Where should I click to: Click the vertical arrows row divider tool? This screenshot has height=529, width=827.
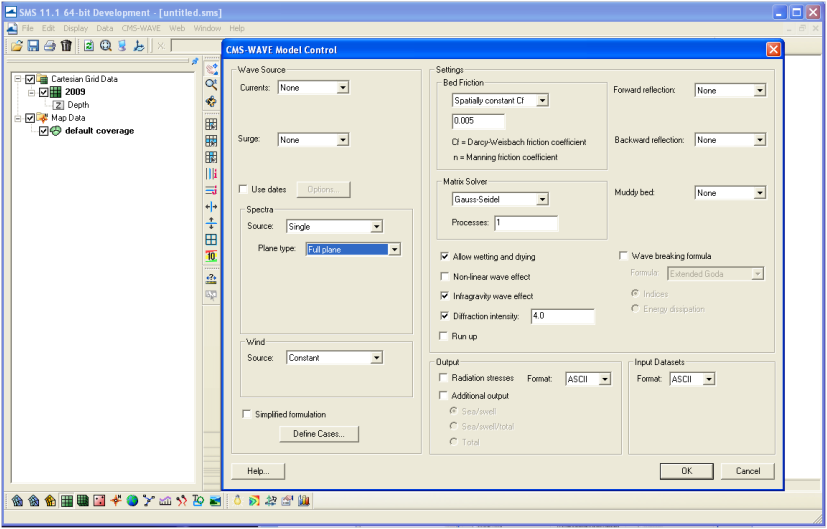pyautogui.click(x=211, y=223)
